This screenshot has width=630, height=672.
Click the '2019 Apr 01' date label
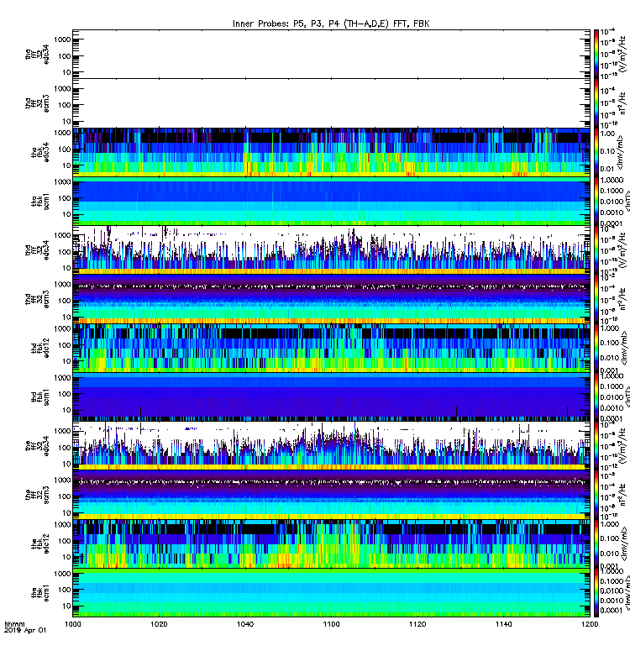click(x=25, y=631)
